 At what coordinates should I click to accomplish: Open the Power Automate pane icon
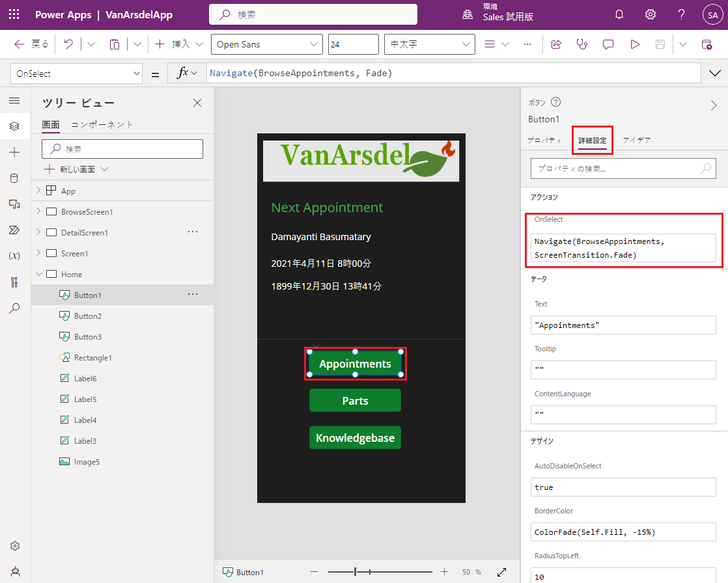point(14,230)
